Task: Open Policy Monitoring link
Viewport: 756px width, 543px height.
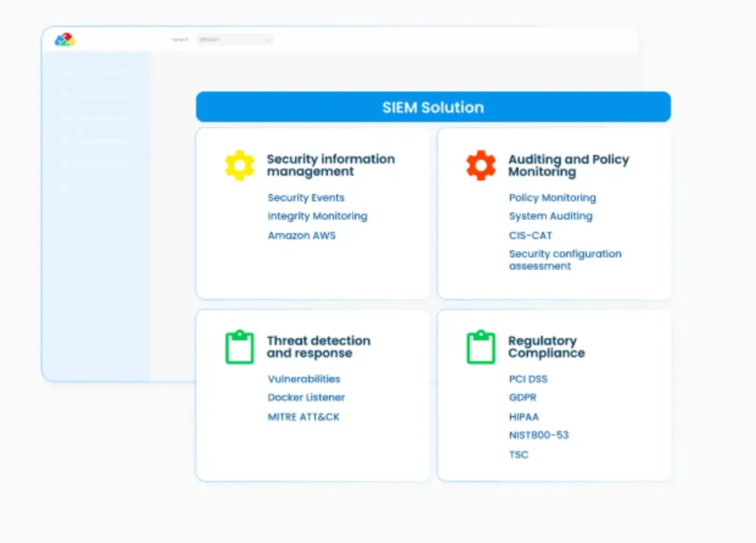Action: pos(552,198)
